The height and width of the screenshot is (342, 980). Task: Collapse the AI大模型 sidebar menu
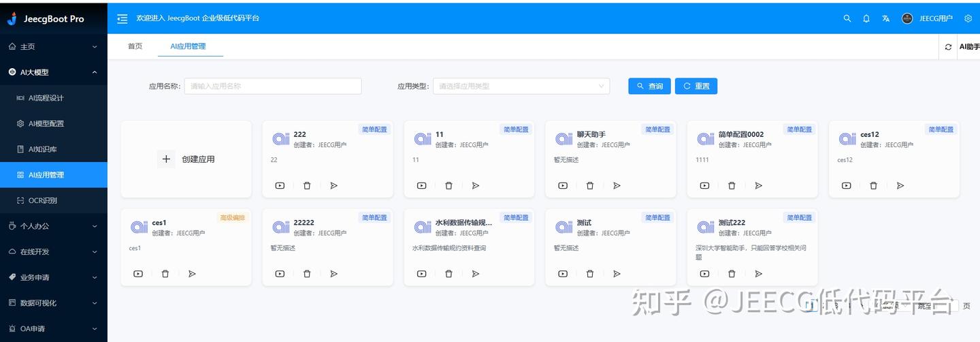[x=54, y=72]
